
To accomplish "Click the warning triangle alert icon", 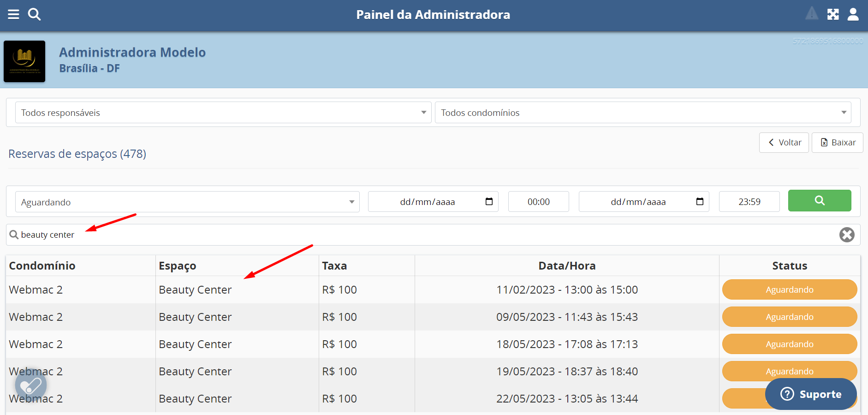I will tap(812, 14).
